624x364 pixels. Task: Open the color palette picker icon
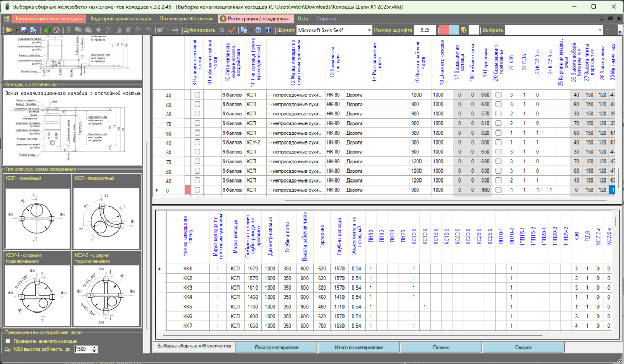(x=463, y=30)
